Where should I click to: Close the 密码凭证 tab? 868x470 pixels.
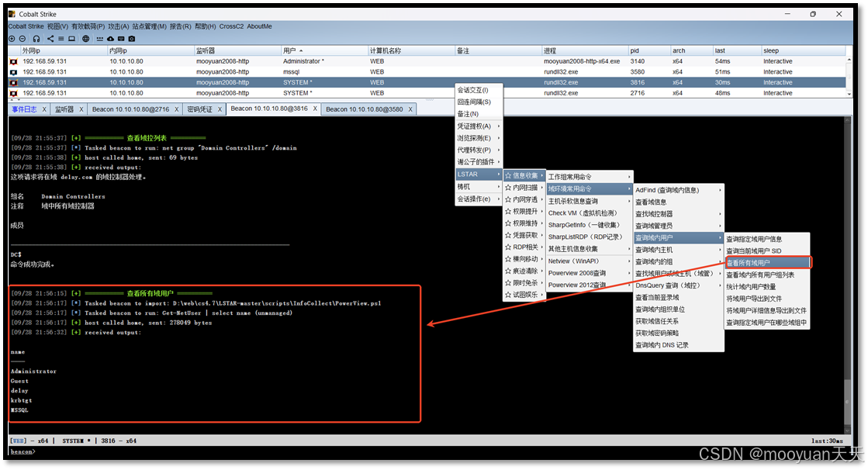[220, 109]
